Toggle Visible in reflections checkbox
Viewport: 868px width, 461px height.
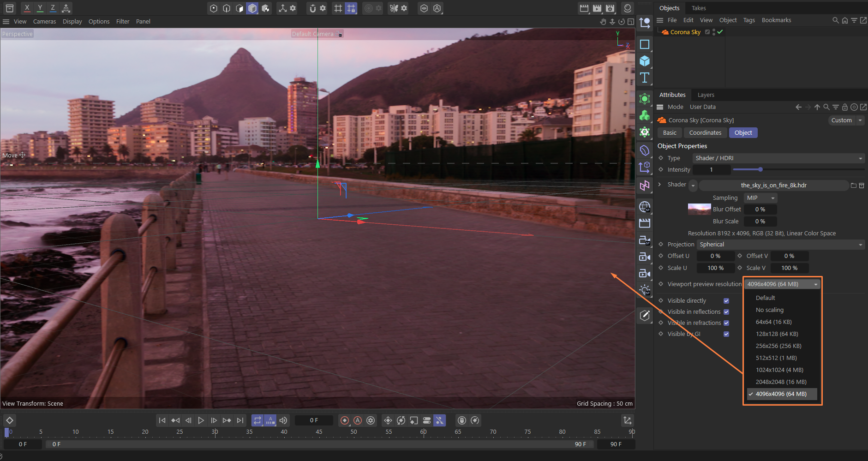pyautogui.click(x=726, y=312)
